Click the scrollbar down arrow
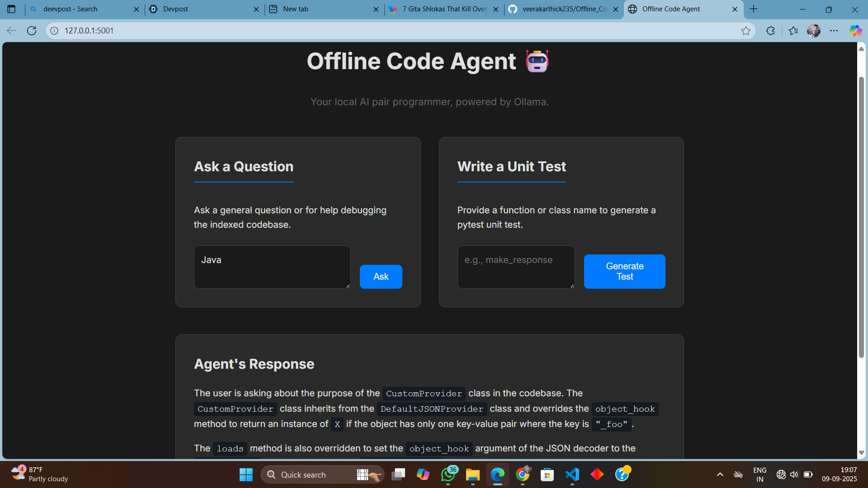This screenshot has height=488, width=868. click(x=861, y=453)
